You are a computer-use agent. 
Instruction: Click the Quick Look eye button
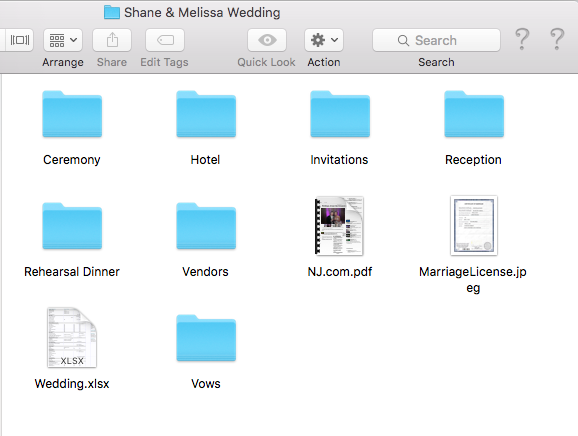pos(267,40)
